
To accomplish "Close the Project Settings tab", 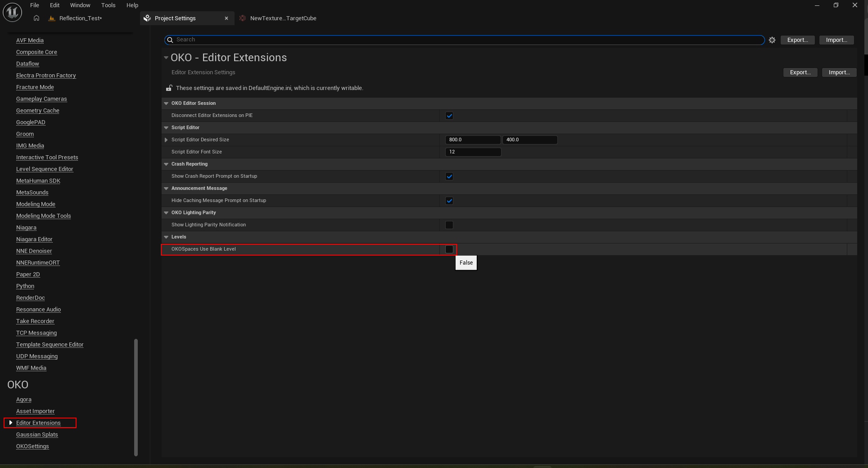I will pos(226,18).
